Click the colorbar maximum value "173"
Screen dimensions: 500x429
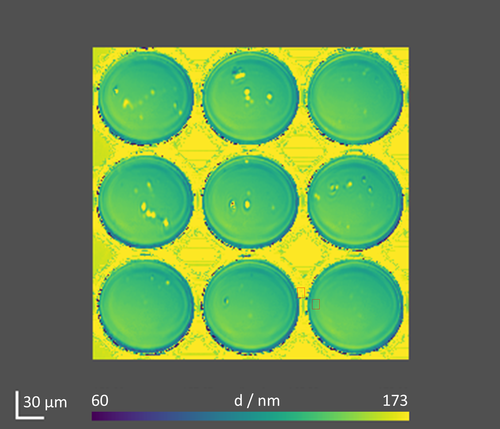tap(395, 401)
